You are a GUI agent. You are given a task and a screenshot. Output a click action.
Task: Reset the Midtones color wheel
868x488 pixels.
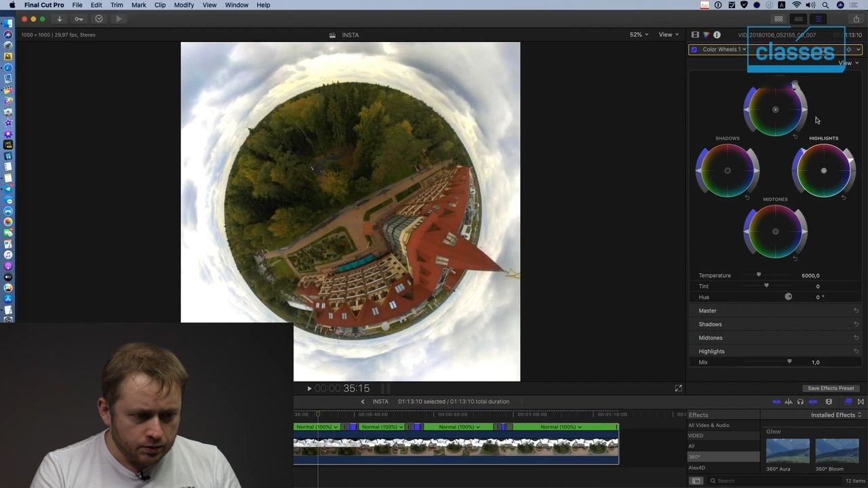click(795, 258)
